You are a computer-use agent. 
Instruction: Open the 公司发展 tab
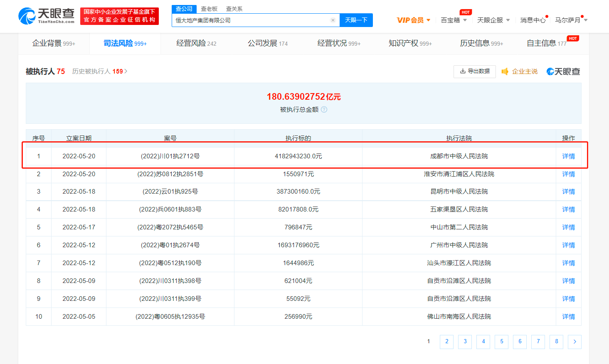268,43
